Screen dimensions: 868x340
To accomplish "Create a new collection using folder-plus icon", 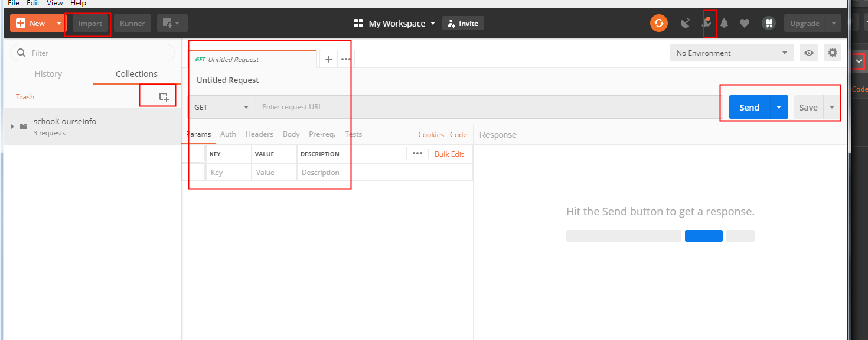I will click(164, 96).
